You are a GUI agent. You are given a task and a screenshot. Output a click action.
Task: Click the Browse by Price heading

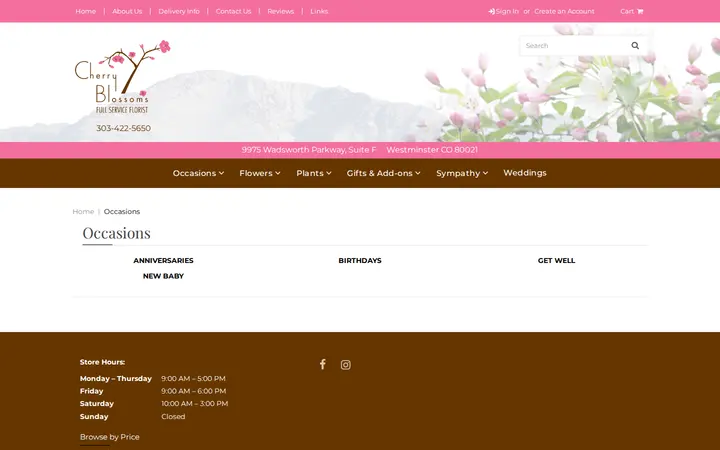(x=110, y=437)
